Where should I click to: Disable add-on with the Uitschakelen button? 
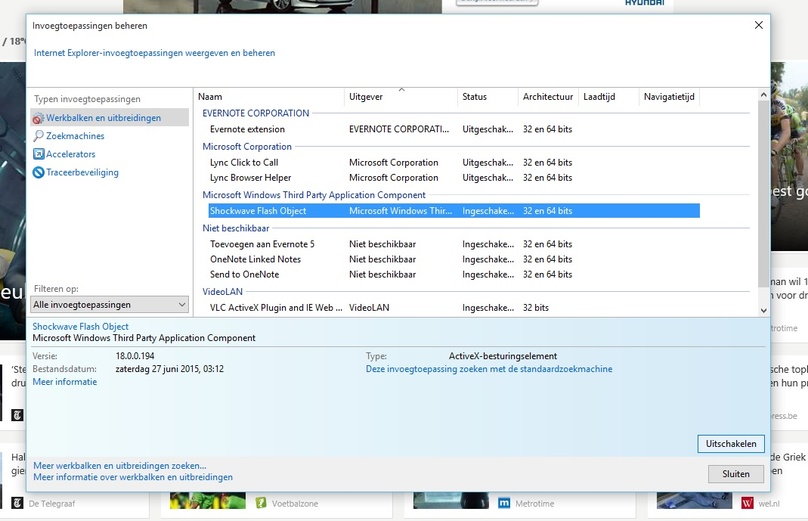coord(731,444)
